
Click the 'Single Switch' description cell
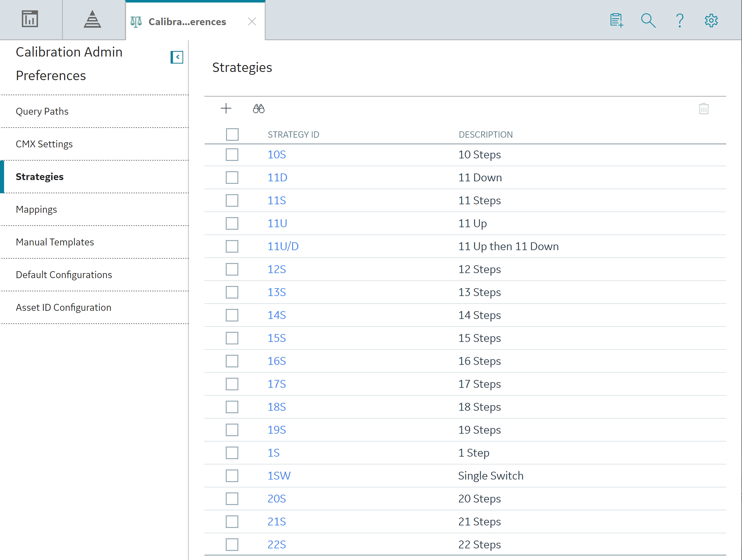tap(491, 476)
